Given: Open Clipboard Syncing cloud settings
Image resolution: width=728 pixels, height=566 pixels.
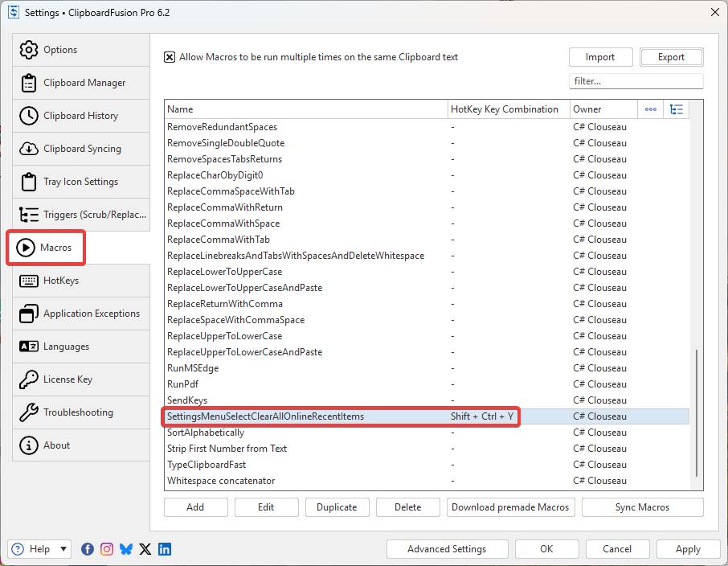Looking at the screenshot, I should point(81,149).
